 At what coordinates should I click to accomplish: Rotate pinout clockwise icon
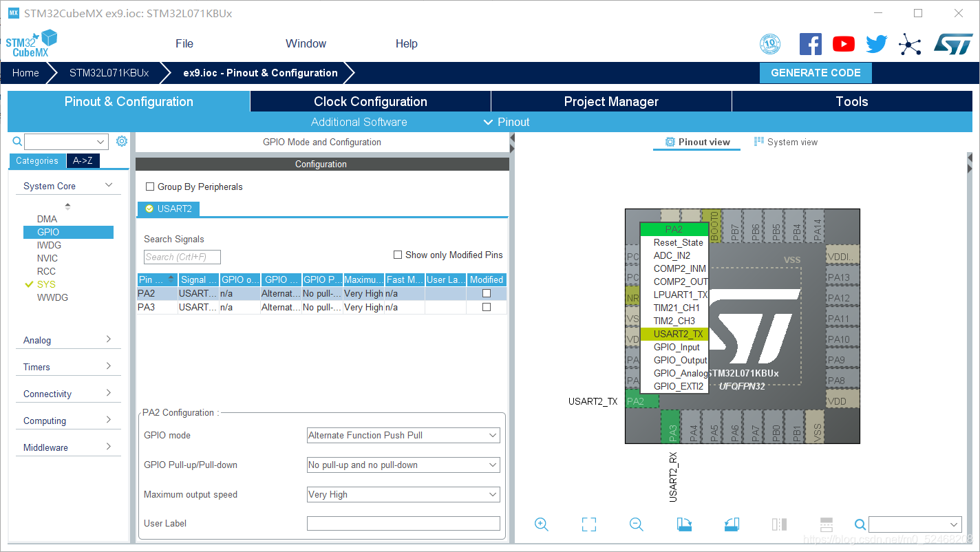tap(684, 524)
